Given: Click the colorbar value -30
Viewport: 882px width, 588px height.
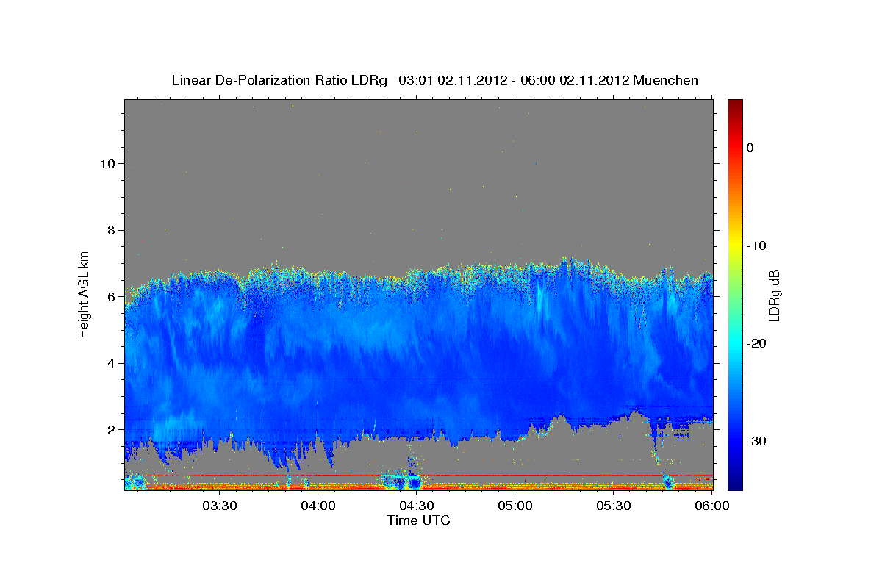Looking at the screenshot, I should pyautogui.click(x=757, y=441).
